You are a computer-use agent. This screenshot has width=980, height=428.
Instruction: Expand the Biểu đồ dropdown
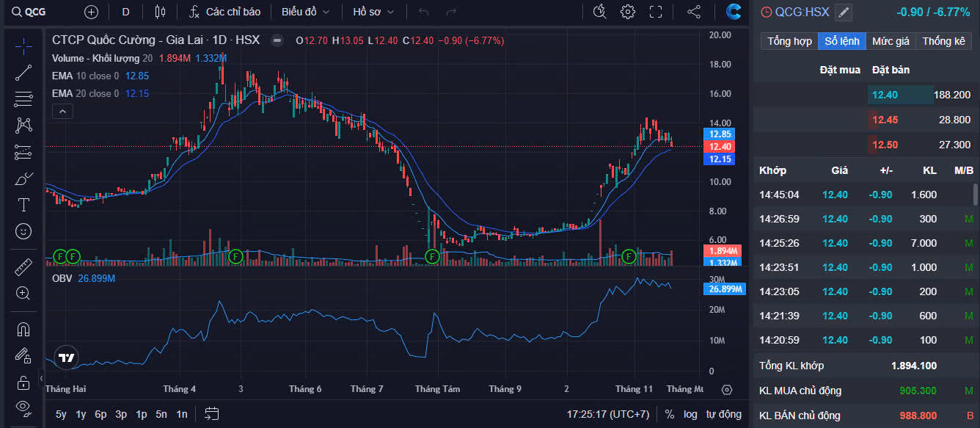305,12
